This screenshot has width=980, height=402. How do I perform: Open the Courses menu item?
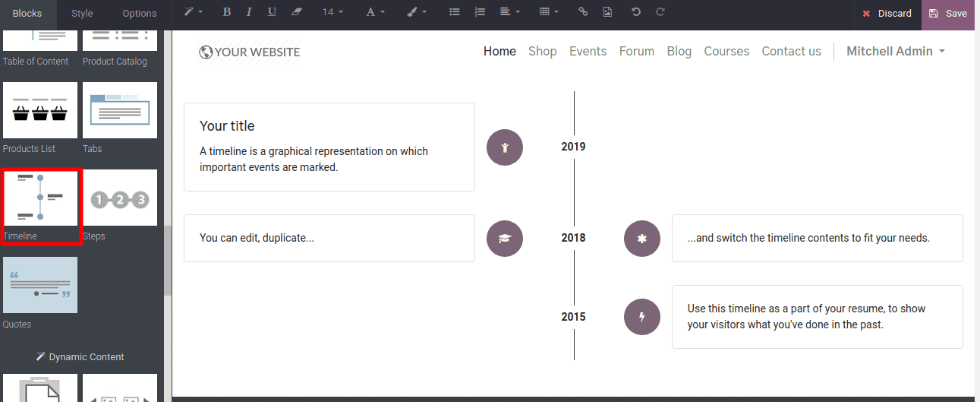[x=726, y=51]
